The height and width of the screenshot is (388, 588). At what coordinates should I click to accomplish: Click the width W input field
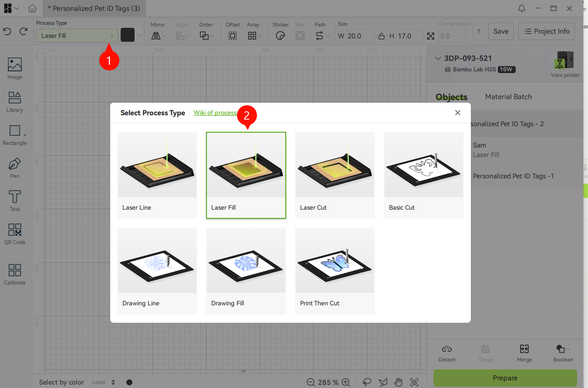pyautogui.click(x=360, y=36)
